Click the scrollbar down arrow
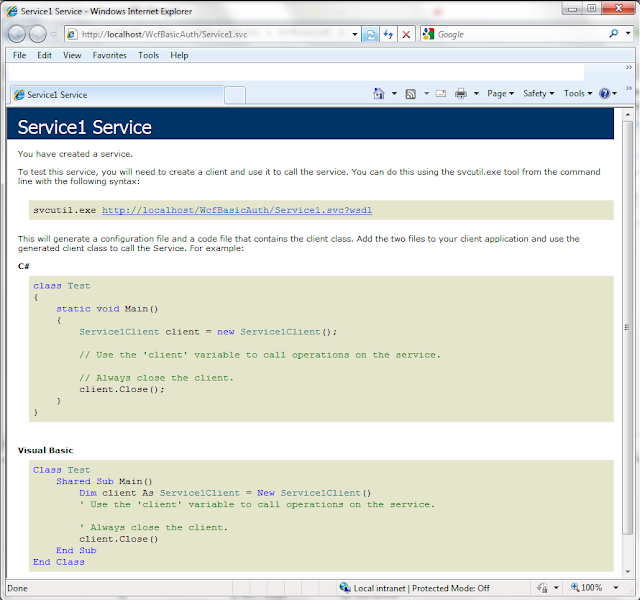The image size is (640, 600). click(x=627, y=572)
